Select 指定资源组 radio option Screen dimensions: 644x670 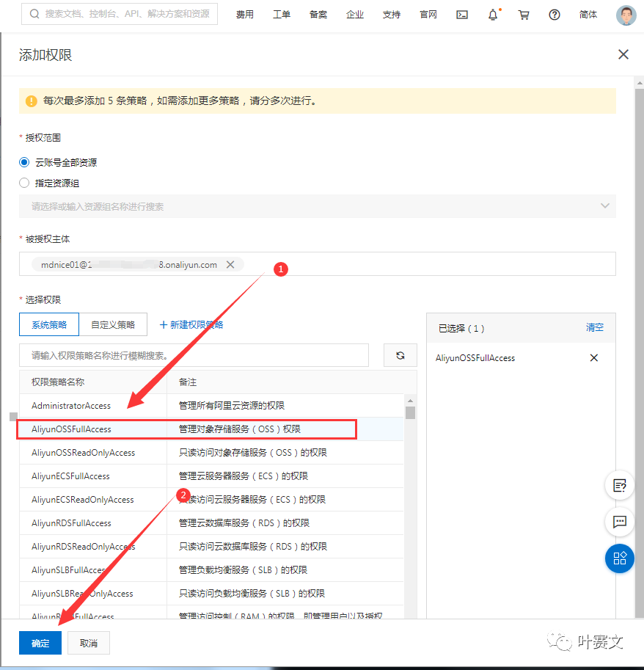(x=24, y=183)
